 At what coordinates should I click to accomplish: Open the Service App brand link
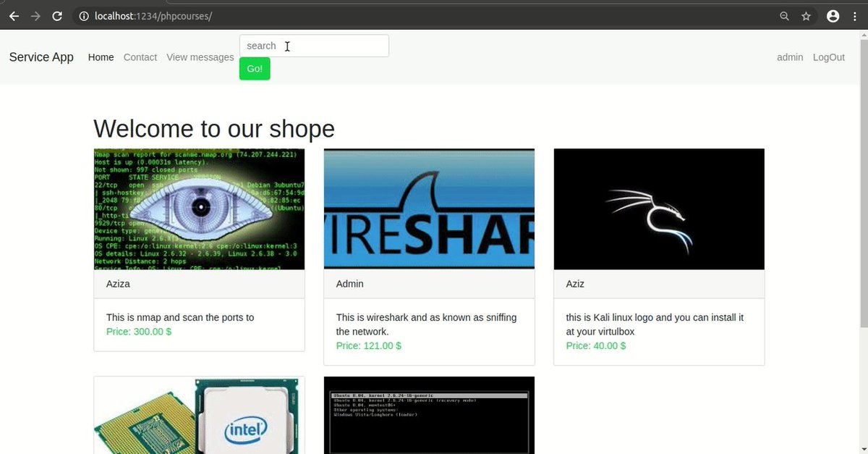click(41, 57)
